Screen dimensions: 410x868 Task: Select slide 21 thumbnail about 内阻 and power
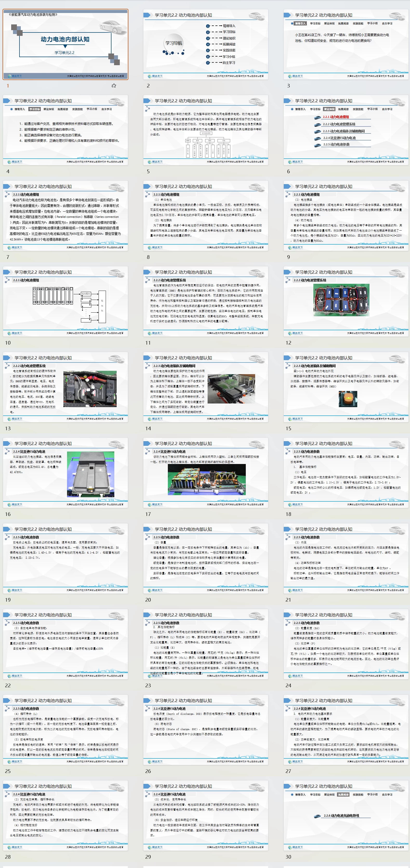[x=346, y=558]
